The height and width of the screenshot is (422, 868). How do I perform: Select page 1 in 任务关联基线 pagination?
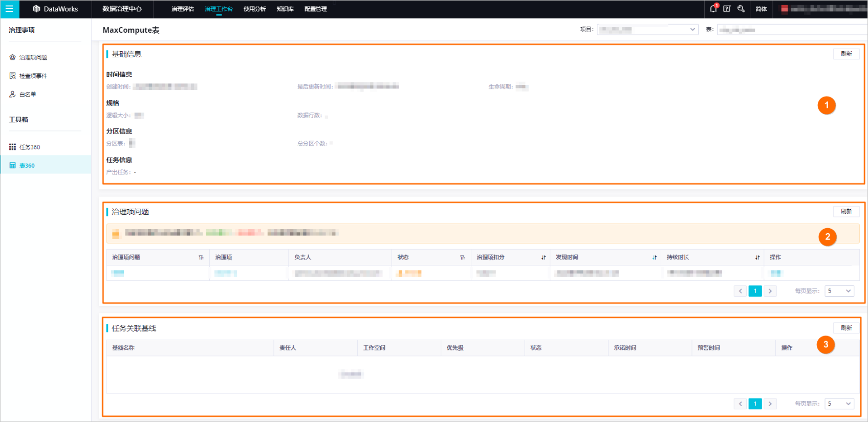[755, 404]
